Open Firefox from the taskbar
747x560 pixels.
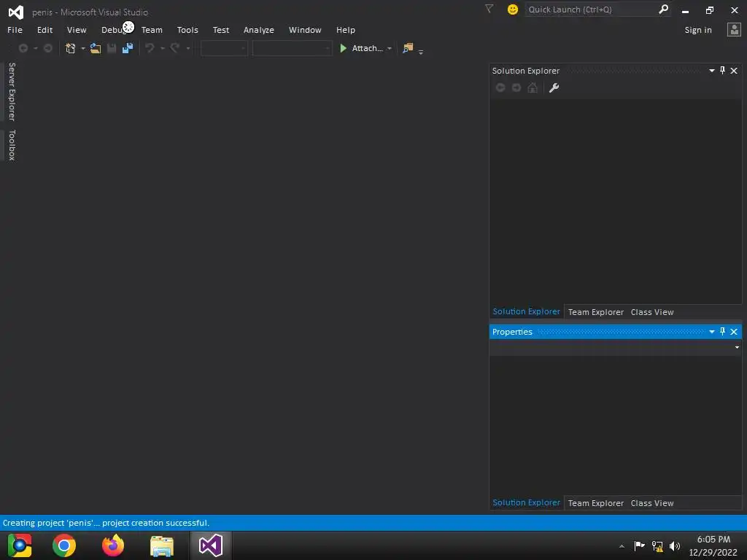click(113, 545)
